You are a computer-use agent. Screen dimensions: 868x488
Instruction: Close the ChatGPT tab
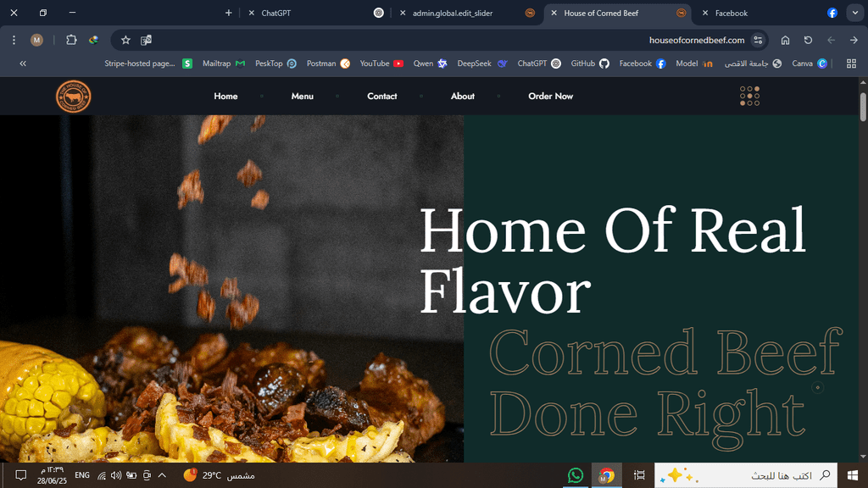251,13
